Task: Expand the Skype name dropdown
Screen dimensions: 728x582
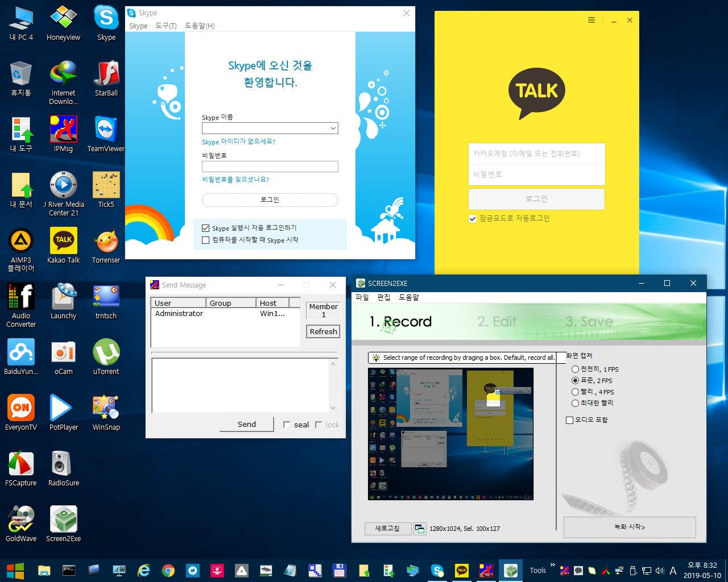Action: 333,128
